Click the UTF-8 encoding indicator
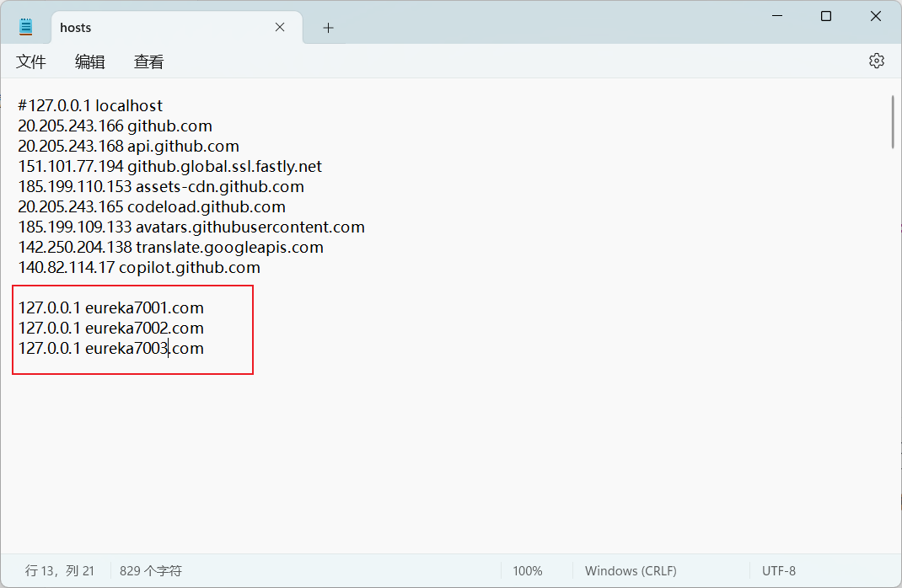The image size is (902, 588). pos(779,571)
